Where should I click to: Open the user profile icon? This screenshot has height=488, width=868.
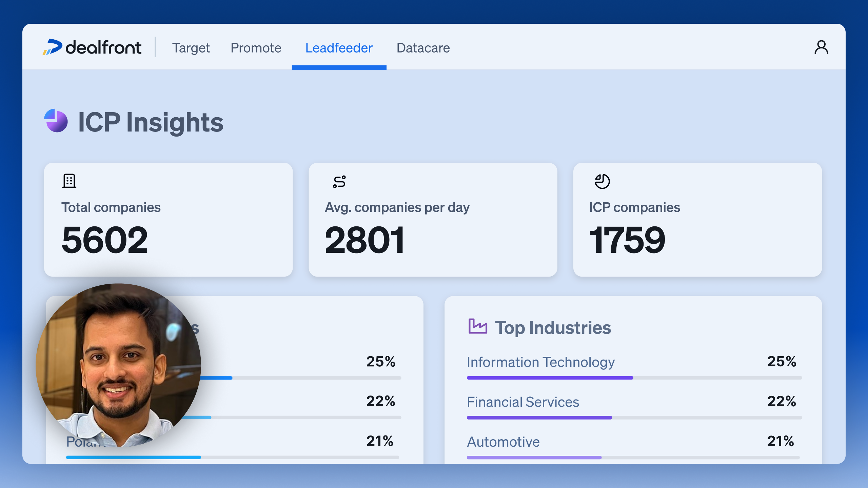(821, 47)
